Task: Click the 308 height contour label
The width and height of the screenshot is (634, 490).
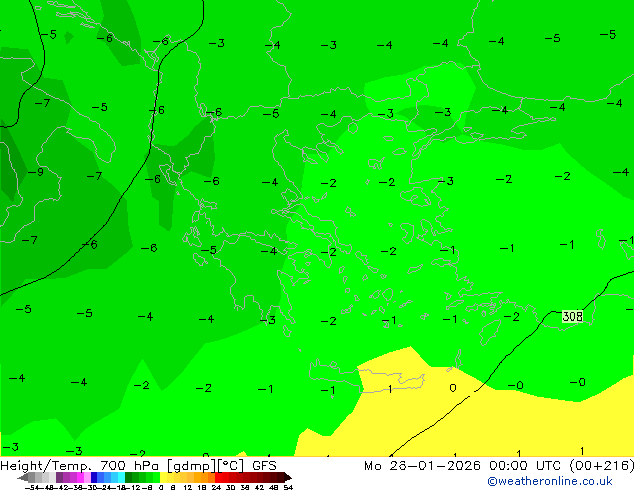Action: 573,316
